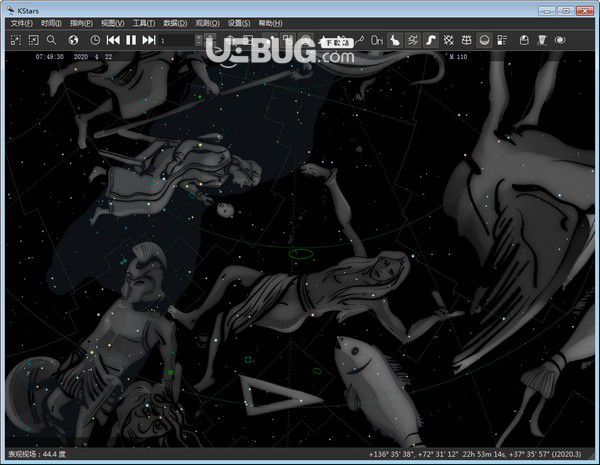This screenshot has width=600, height=465.
Task: Click the zoom out toolbar icon
Action: click(x=34, y=40)
